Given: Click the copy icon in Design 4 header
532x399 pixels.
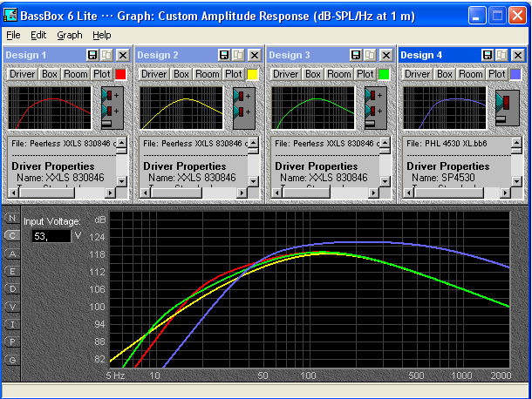Looking at the screenshot, I should click(x=501, y=55).
